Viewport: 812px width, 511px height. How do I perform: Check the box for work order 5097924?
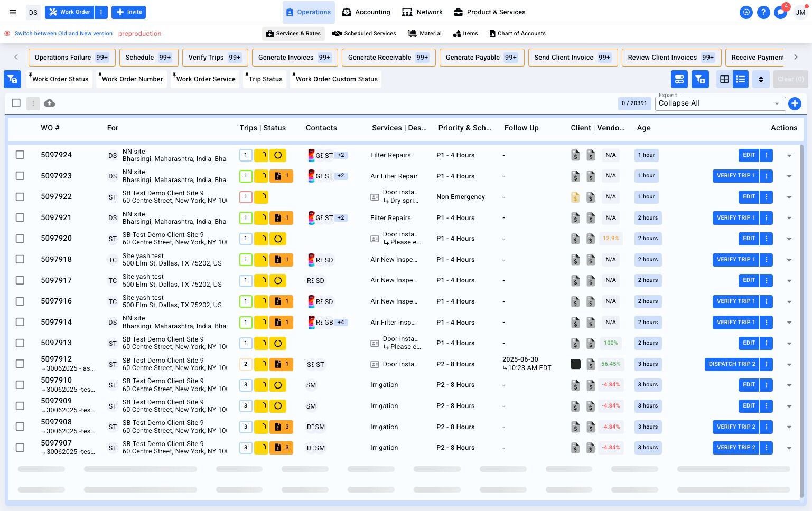click(x=20, y=155)
